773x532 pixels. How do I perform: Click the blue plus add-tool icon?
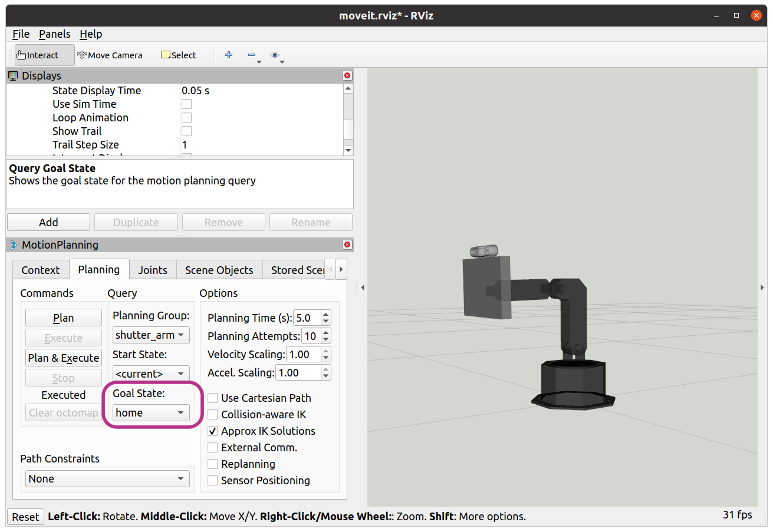[x=229, y=55]
